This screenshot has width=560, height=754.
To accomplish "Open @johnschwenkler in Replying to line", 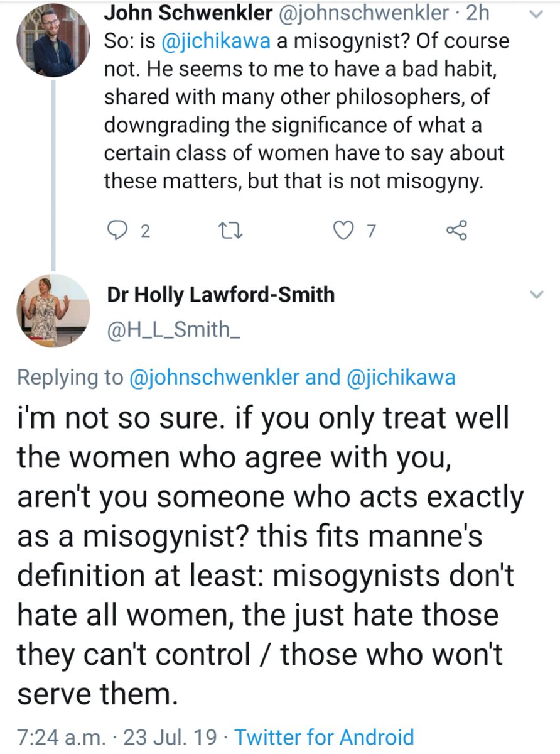I will [213, 378].
